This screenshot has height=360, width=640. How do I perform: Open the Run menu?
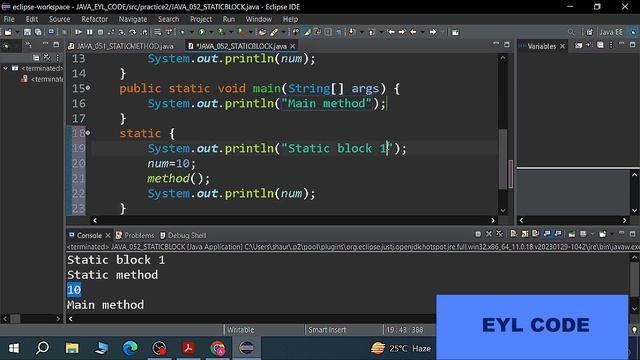229,19
